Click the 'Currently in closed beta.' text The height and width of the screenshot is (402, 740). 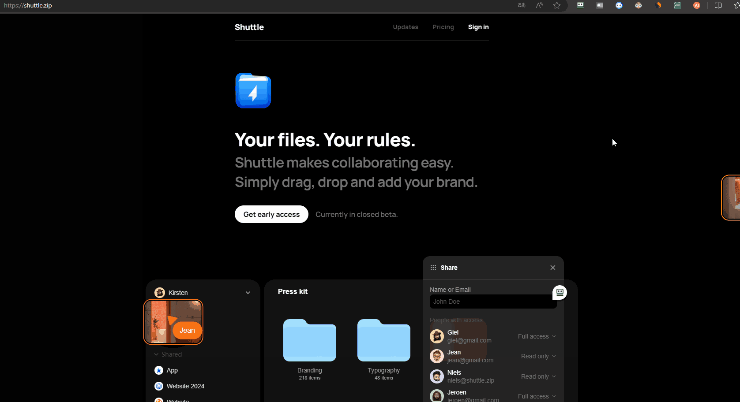[x=356, y=214]
